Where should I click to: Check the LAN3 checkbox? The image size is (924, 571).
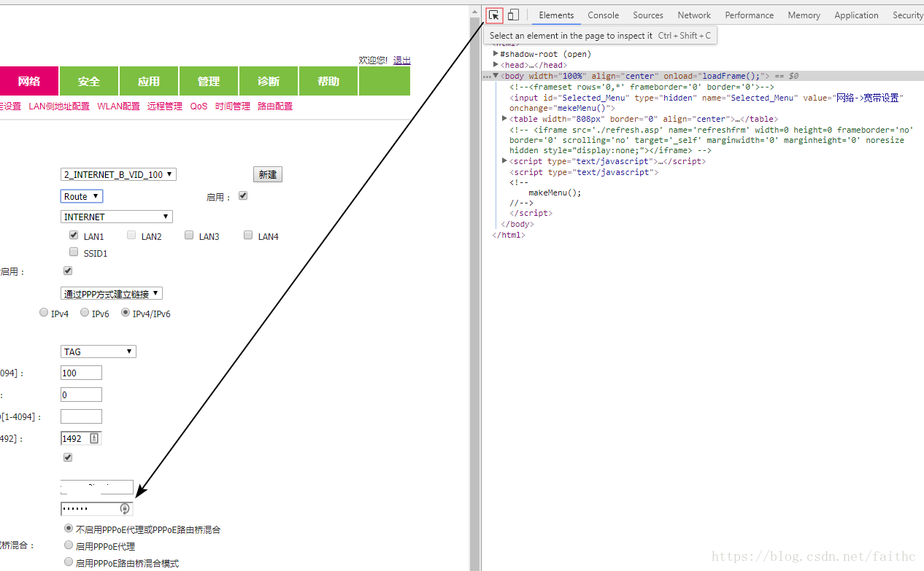click(189, 236)
